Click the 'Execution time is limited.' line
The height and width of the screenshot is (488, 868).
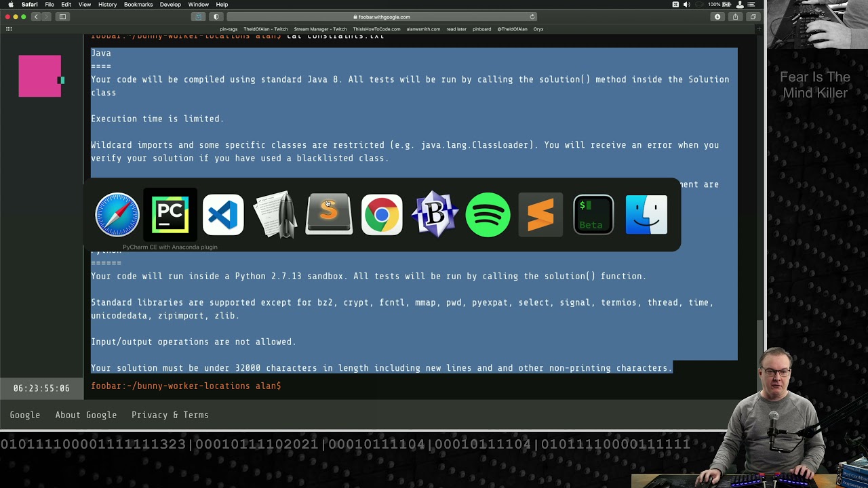click(x=157, y=119)
